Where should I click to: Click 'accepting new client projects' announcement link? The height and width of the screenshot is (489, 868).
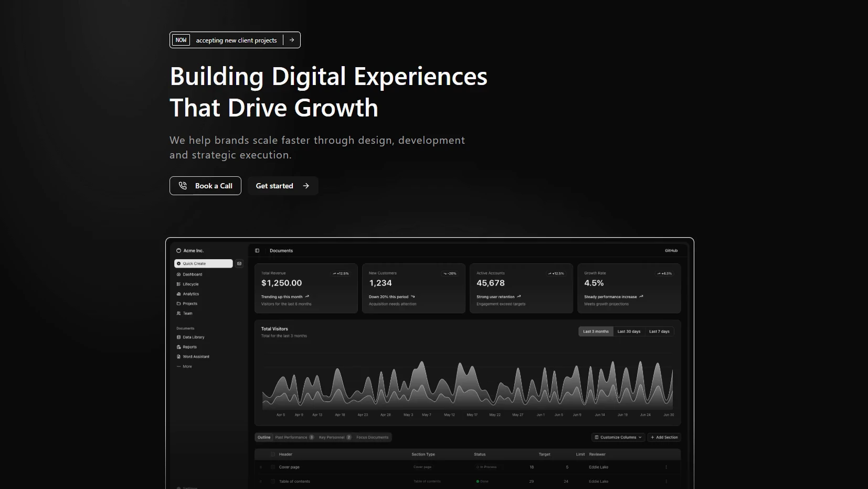click(236, 40)
